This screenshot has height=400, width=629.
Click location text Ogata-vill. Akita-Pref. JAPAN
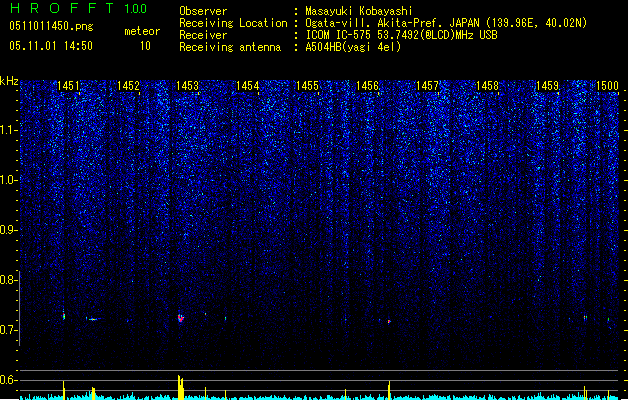pyautogui.click(x=392, y=23)
